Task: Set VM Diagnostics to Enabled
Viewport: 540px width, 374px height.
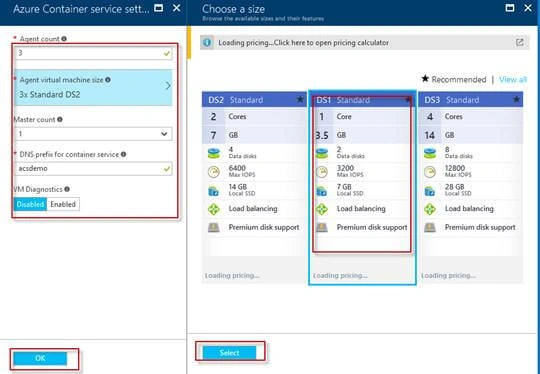Action: pyautogui.click(x=63, y=204)
